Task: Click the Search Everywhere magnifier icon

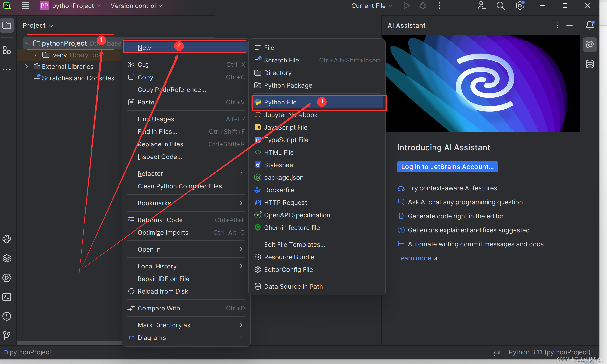Action: point(500,6)
